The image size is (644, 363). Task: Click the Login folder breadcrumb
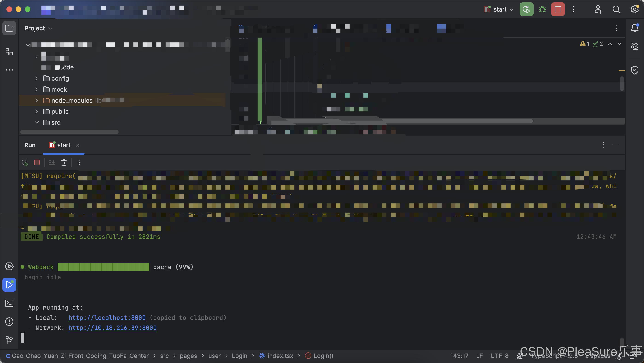coord(239,356)
